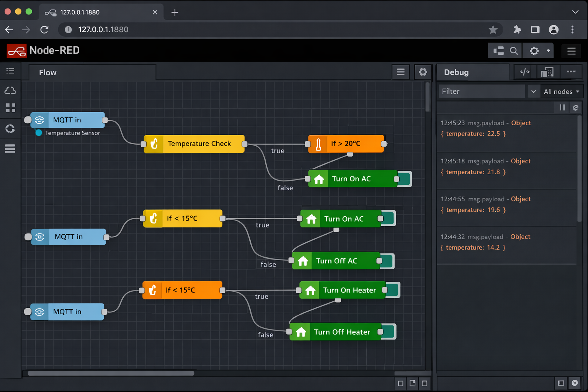Toggle the first Turn On AC node button
Image resolution: width=588 pixels, height=392 pixels.
(405, 179)
